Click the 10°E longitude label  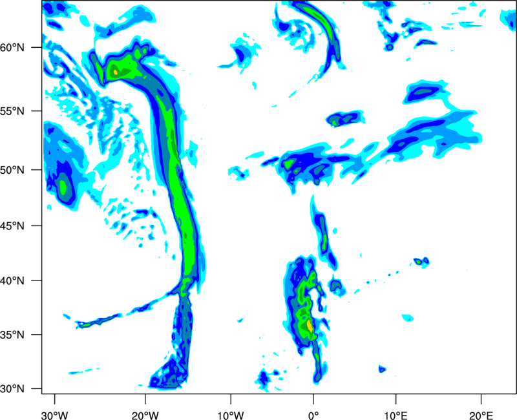(396, 415)
